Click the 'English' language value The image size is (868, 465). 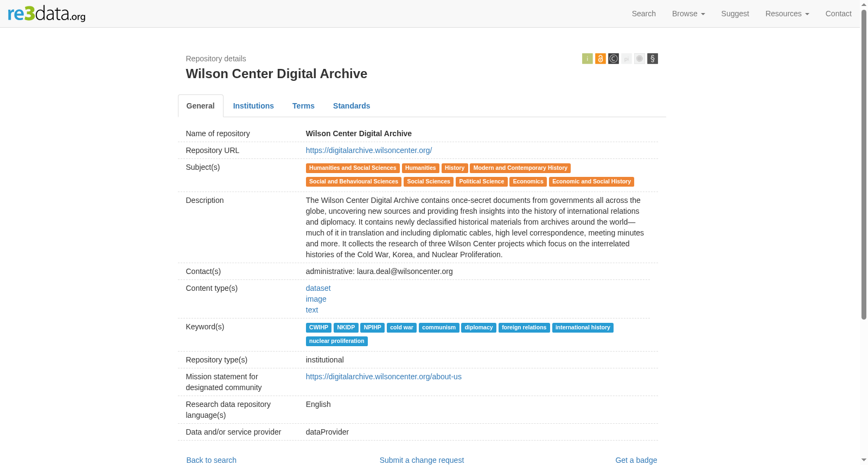318,404
